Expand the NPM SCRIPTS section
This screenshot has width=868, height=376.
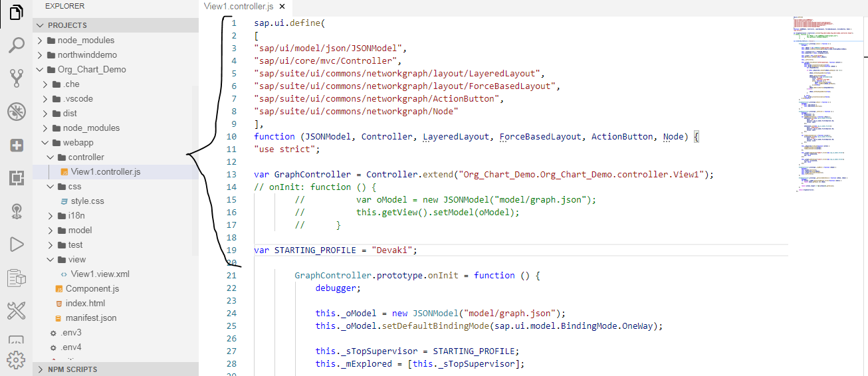pyautogui.click(x=72, y=369)
